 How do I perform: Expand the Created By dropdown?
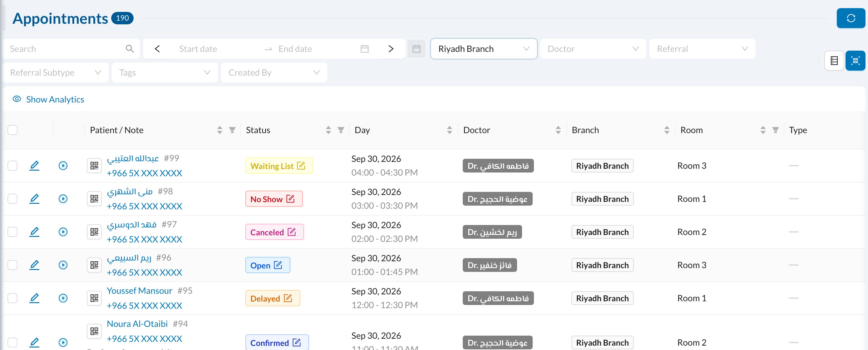tap(274, 72)
